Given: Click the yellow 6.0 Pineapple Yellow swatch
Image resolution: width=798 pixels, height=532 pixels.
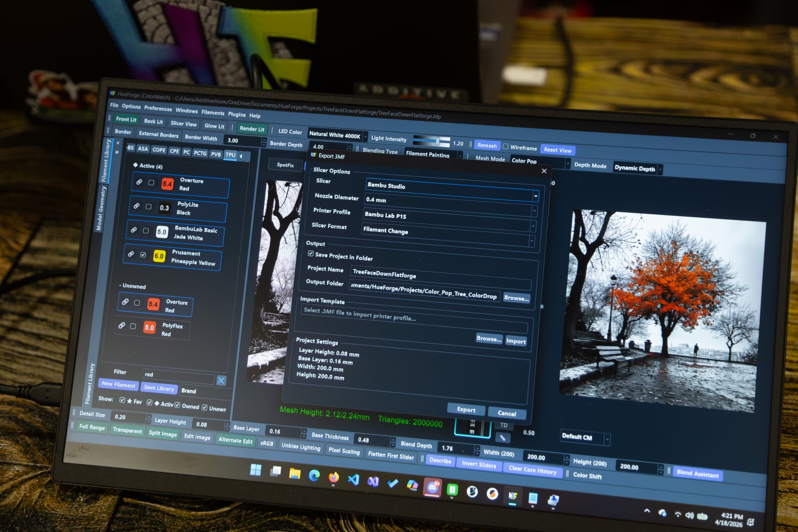Looking at the screenshot, I should pyautogui.click(x=159, y=256).
